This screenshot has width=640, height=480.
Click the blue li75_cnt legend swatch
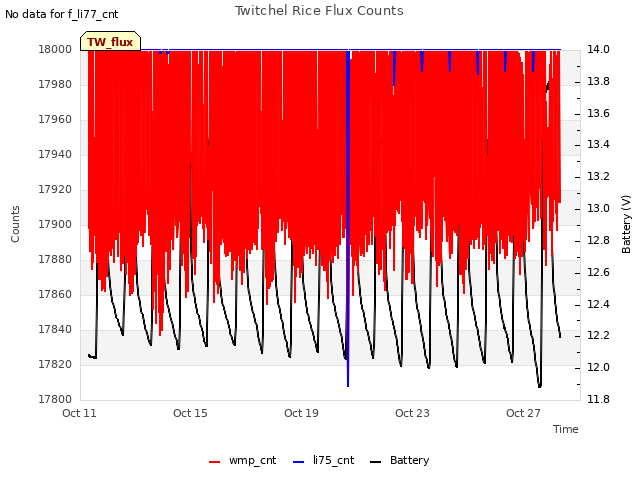click(299, 462)
